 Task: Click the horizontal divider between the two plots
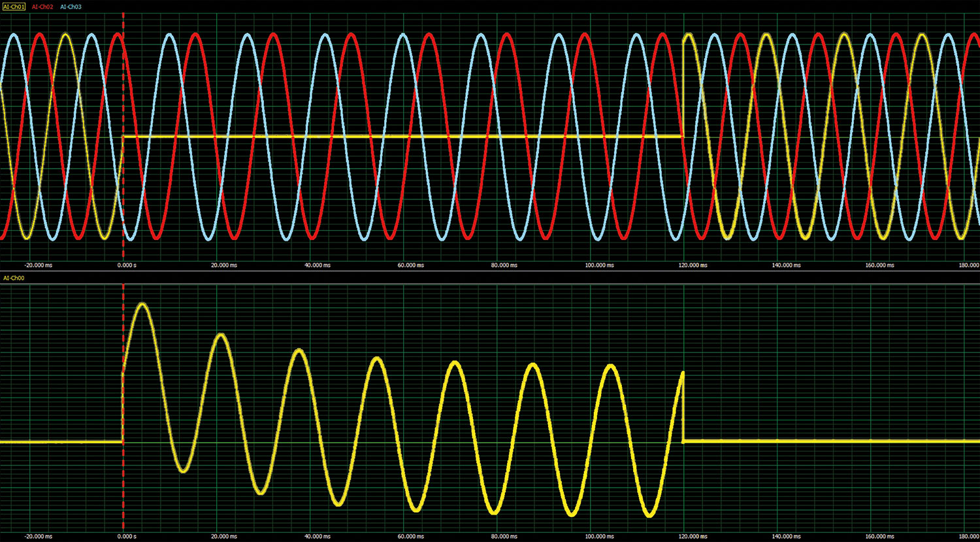pyautogui.click(x=490, y=271)
